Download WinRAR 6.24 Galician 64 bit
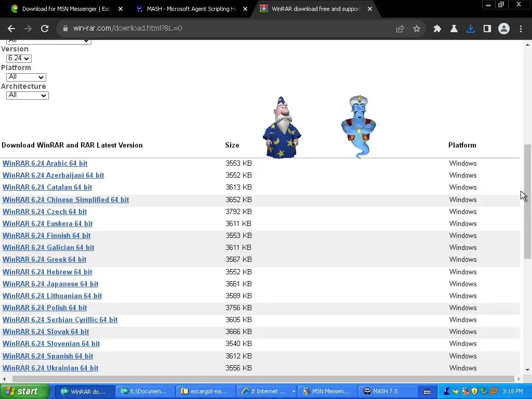532x399 pixels. point(48,248)
